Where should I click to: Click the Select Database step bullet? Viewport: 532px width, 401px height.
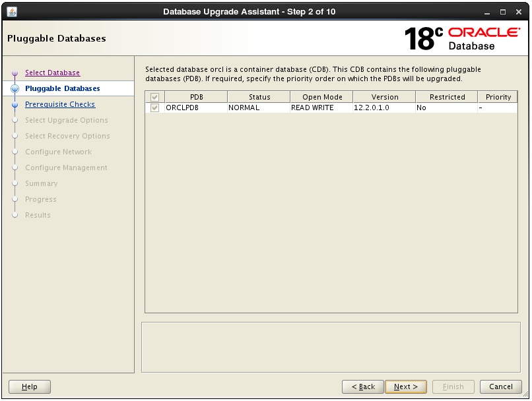[15, 73]
